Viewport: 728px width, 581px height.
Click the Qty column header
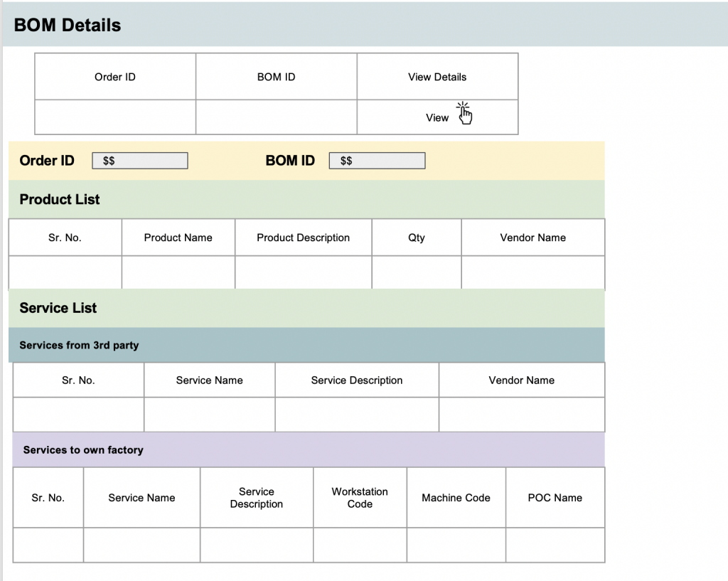click(x=417, y=238)
